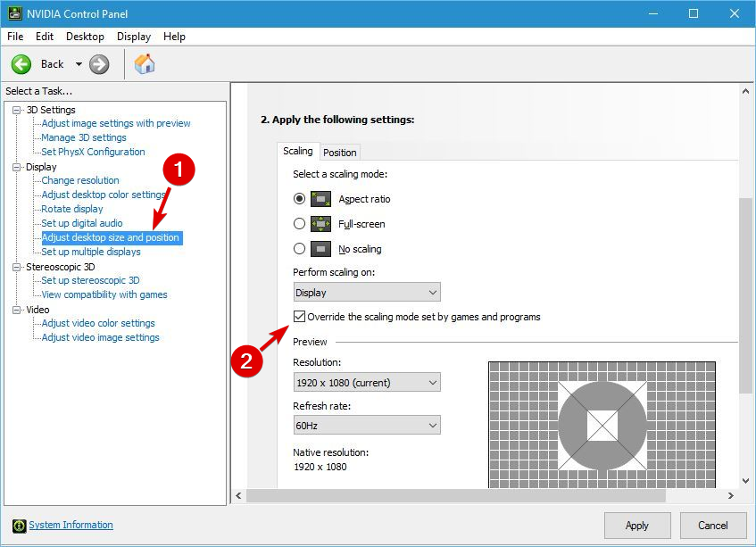The image size is (756, 547).
Task: Open Adjust image settings with preview
Action: pyautogui.click(x=116, y=123)
